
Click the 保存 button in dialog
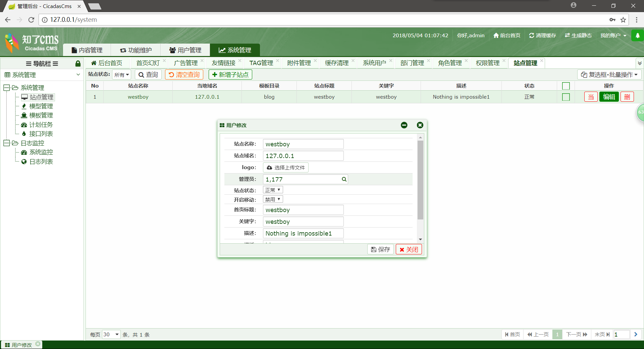coord(380,249)
